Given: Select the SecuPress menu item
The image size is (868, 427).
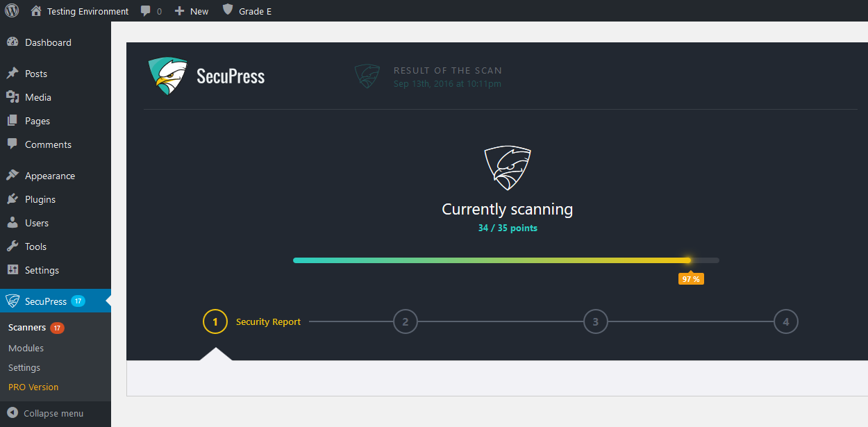Looking at the screenshot, I should click(56, 301).
